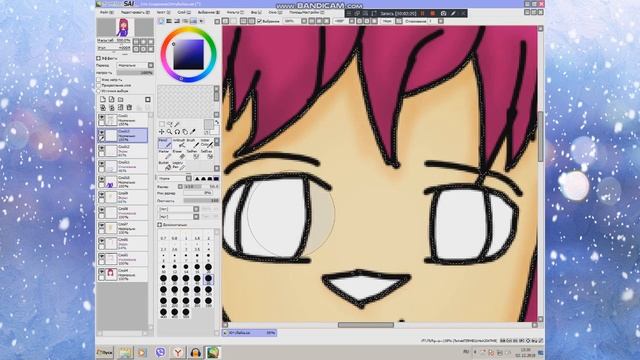Hide layer with purple figure thumbnail

point(101,179)
